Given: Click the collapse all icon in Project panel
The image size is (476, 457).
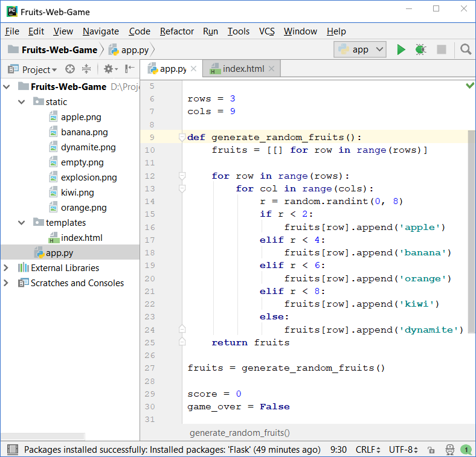Looking at the screenshot, I should coord(86,69).
